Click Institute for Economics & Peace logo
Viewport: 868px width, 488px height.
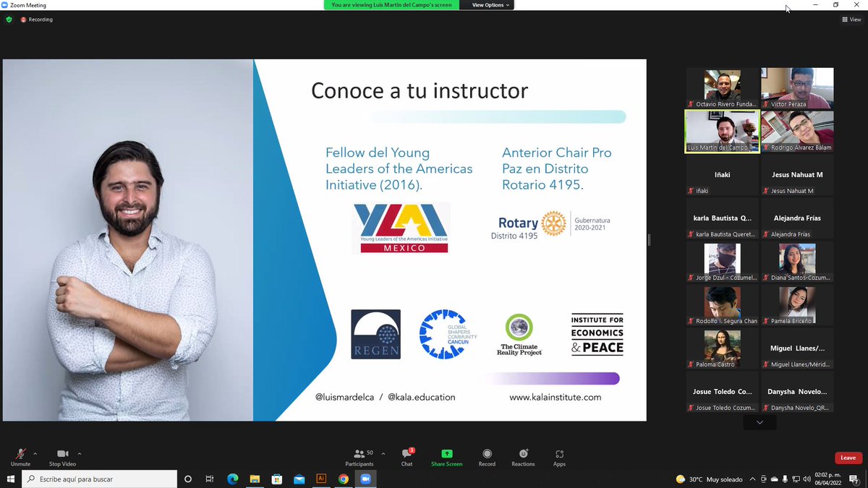597,334
